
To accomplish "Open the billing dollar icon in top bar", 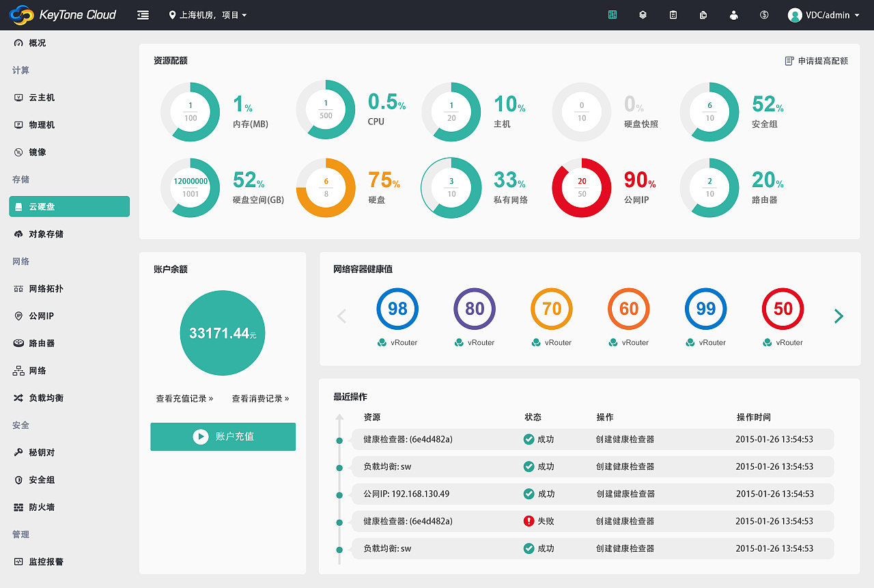I will pyautogui.click(x=763, y=14).
